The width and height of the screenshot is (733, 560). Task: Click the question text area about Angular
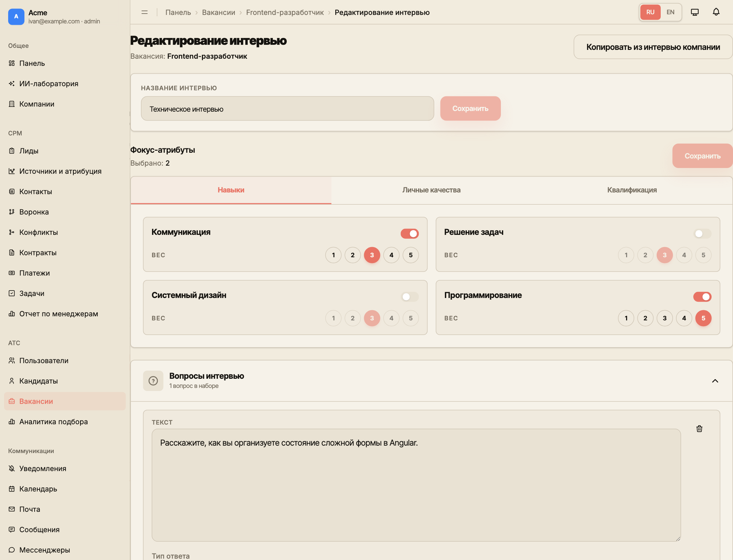[416, 485]
